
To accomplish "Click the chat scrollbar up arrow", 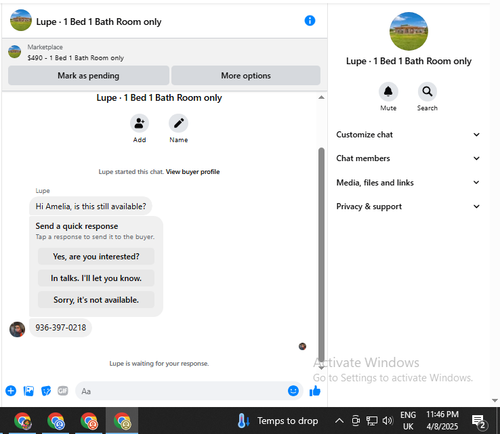I will point(321,97).
